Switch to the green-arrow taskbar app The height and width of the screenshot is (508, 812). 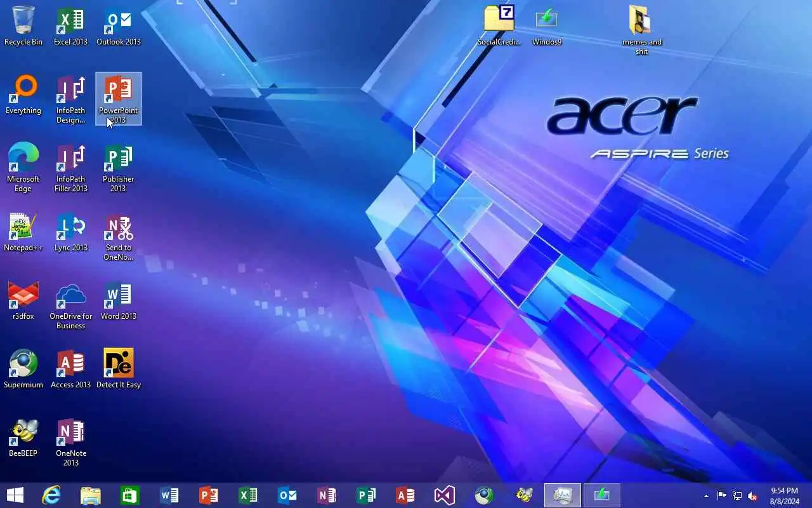click(x=602, y=495)
